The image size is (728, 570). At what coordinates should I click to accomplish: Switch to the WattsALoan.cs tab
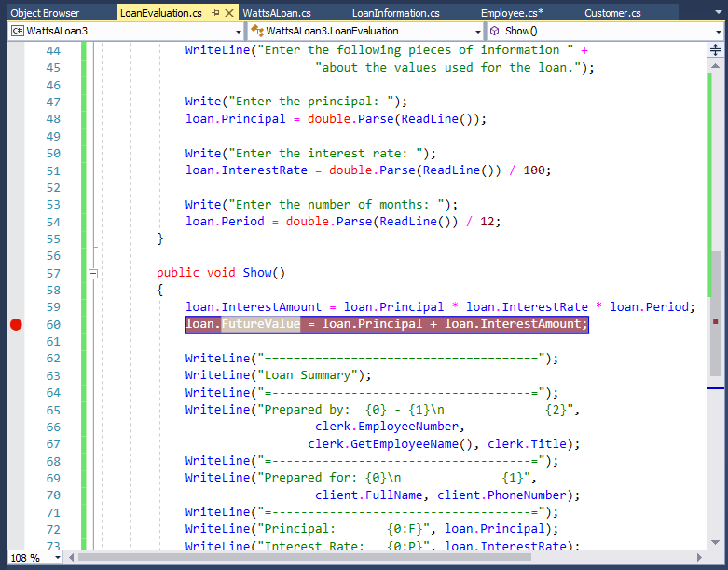click(277, 13)
